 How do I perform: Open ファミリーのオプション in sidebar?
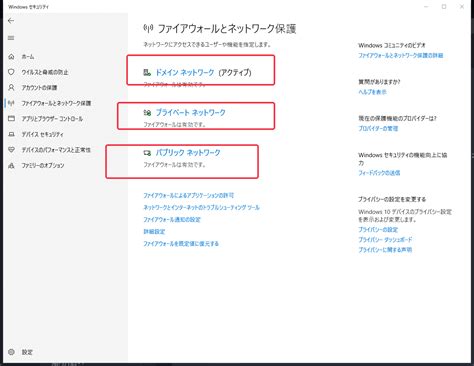point(43,166)
